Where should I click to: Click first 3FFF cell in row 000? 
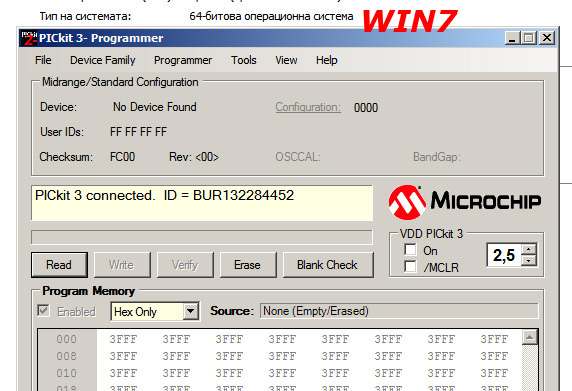pyautogui.click(x=123, y=339)
